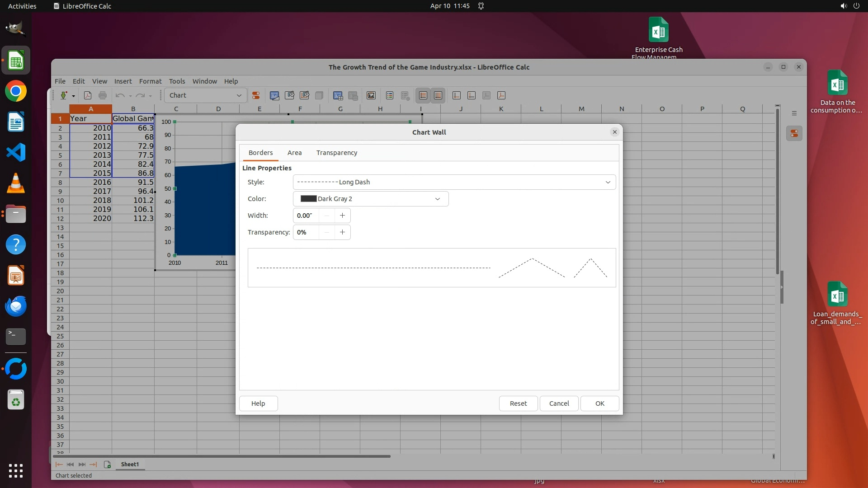Image resolution: width=868 pixels, height=488 pixels.
Task: Open the sidebar settings icon on the right
Action: tap(794, 113)
